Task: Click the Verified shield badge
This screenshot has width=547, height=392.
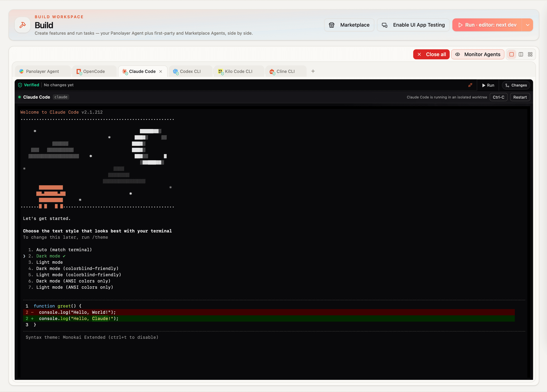Action: coord(29,85)
